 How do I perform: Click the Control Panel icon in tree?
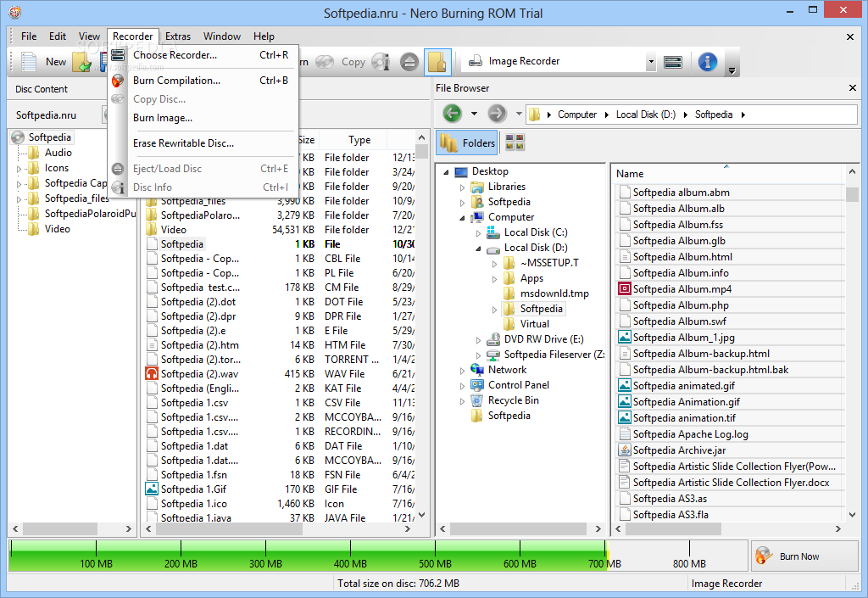click(x=476, y=385)
